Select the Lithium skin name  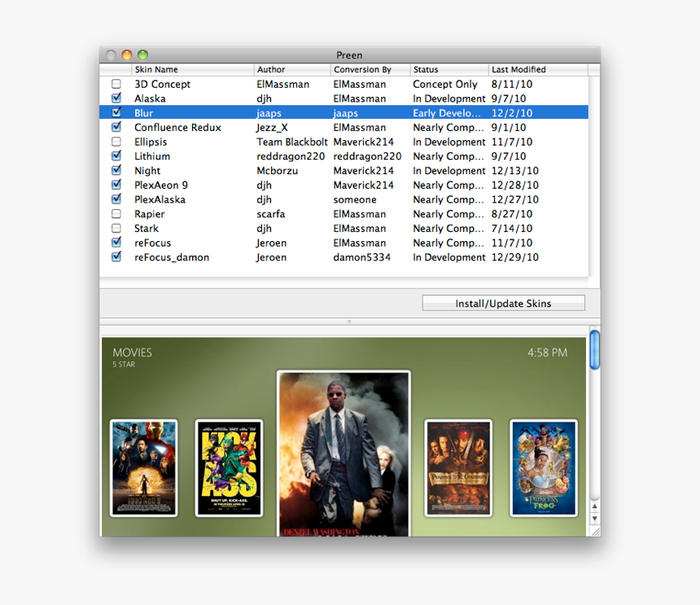152,156
